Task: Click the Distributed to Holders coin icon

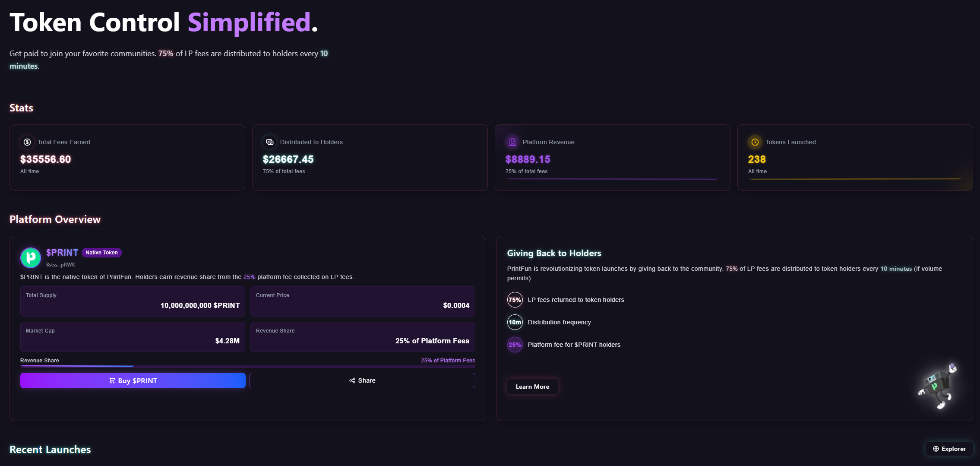Action: tap(269, 142)
